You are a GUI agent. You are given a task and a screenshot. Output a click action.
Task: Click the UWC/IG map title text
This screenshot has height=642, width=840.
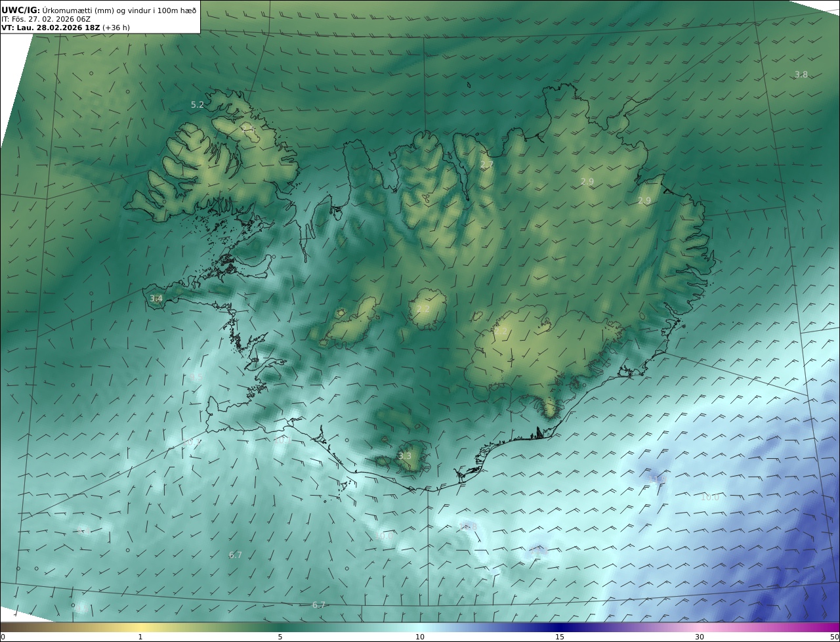click(98, 10)
